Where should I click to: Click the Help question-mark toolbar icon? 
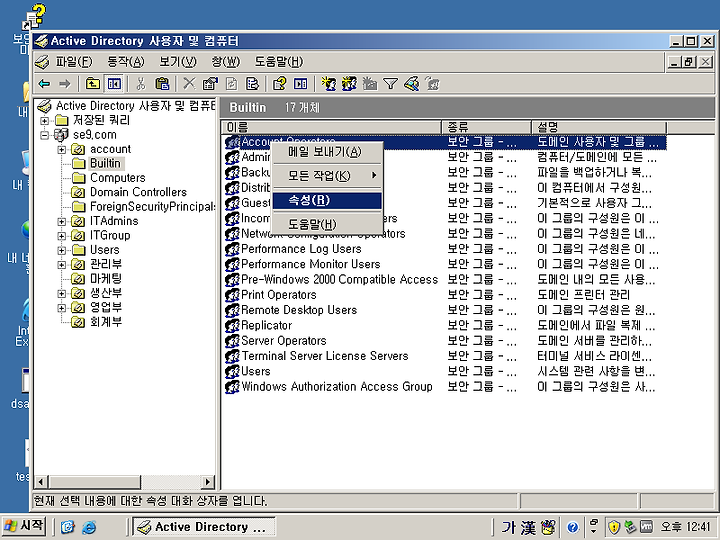tap(279, 84)
